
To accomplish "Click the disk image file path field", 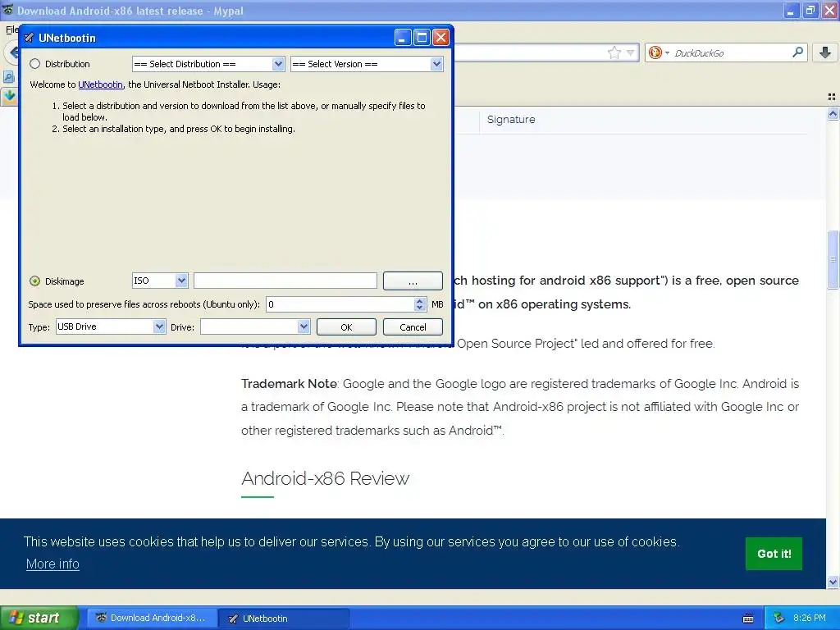I will pos(285,281).
